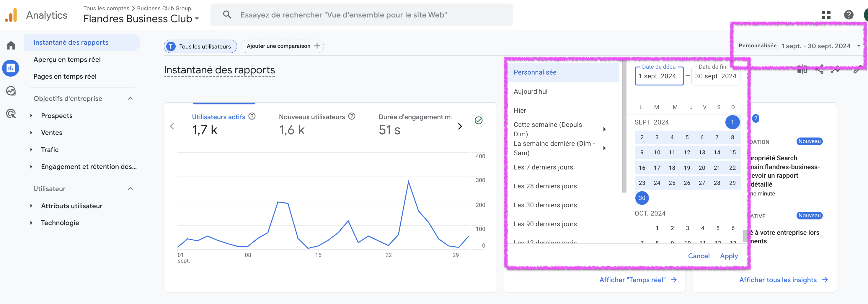
Task: Click Ajouter une comparaison button
Action: 282,46
